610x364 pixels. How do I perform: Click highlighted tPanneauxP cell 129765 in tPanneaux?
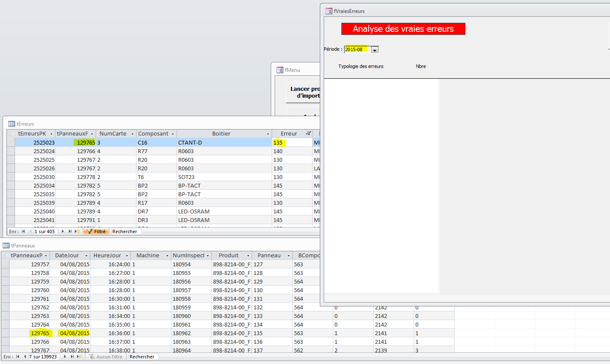pos(30,333)
